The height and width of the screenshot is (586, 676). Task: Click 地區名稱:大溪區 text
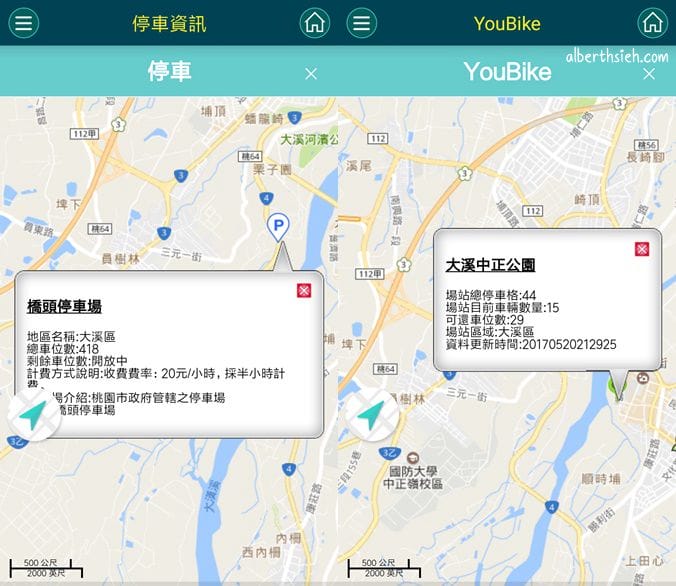tap(71, 336)
